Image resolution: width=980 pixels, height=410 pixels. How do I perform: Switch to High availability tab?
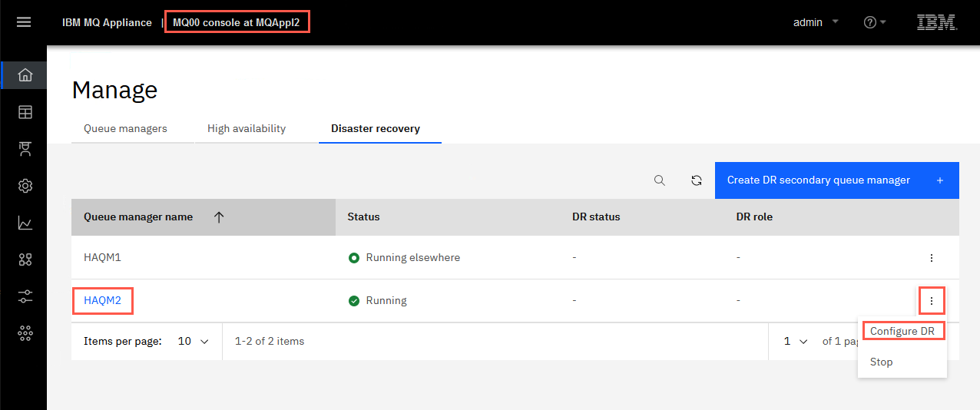(247, 128)
